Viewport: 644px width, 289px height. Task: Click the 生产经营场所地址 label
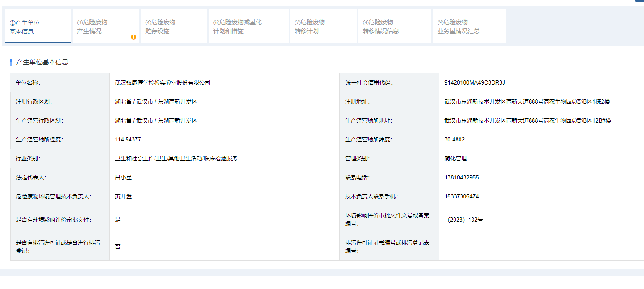point(369,120)
